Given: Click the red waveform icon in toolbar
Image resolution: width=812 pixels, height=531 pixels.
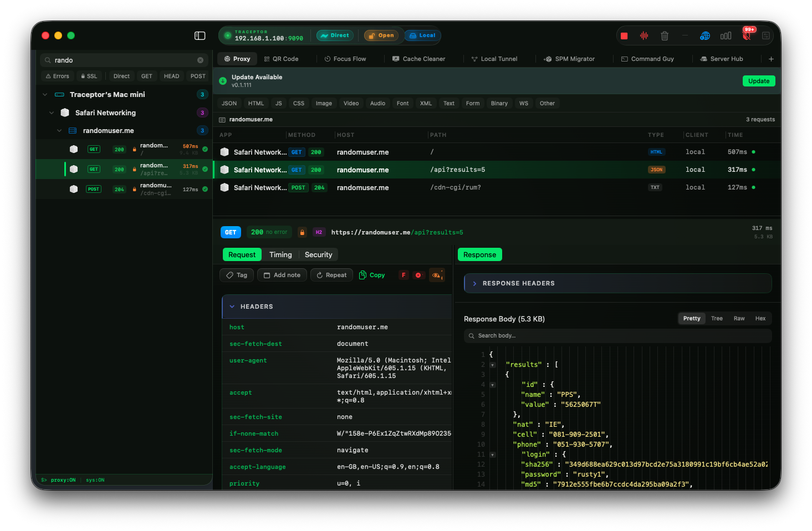Looking at the screenshot, I should point(644,35).
